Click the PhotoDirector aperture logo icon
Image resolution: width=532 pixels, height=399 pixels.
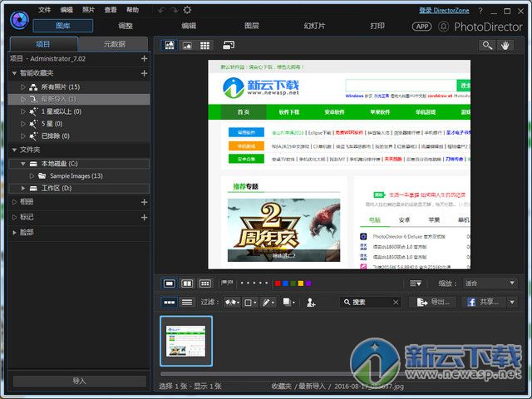tap(19, 19)
